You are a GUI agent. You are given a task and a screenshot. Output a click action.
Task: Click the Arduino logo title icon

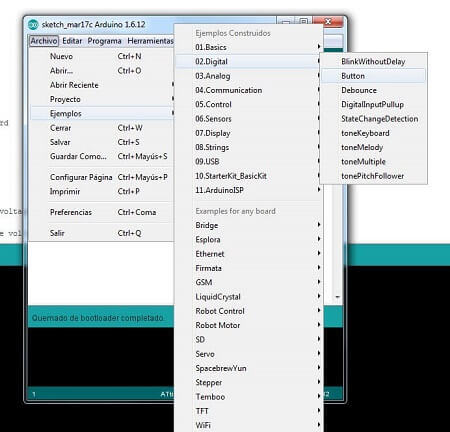click(x=33, y=24)
